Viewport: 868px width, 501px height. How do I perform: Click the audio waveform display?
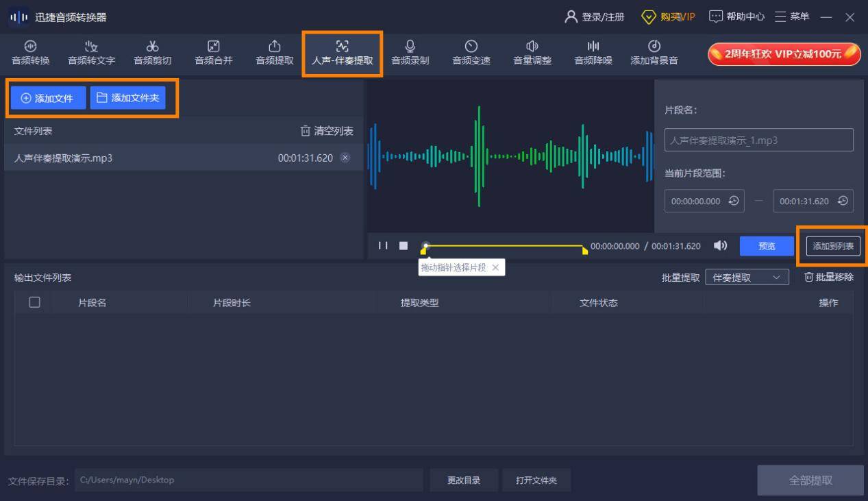coord(510,156)
